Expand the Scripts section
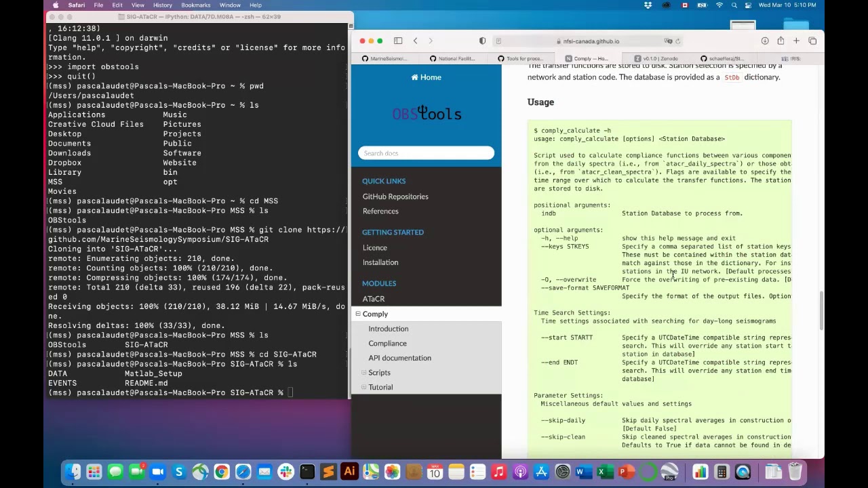The image size is (868, 488). (x=363, y=373)
